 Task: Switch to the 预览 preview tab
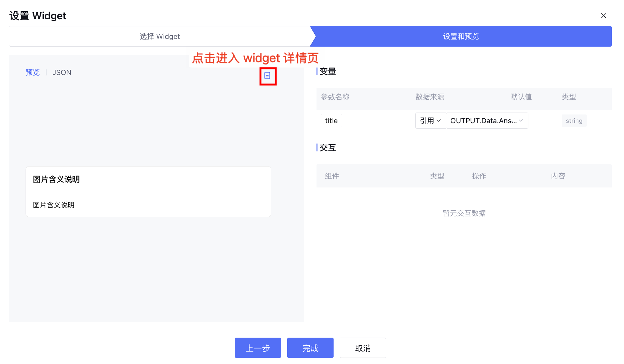coord(33,72)
